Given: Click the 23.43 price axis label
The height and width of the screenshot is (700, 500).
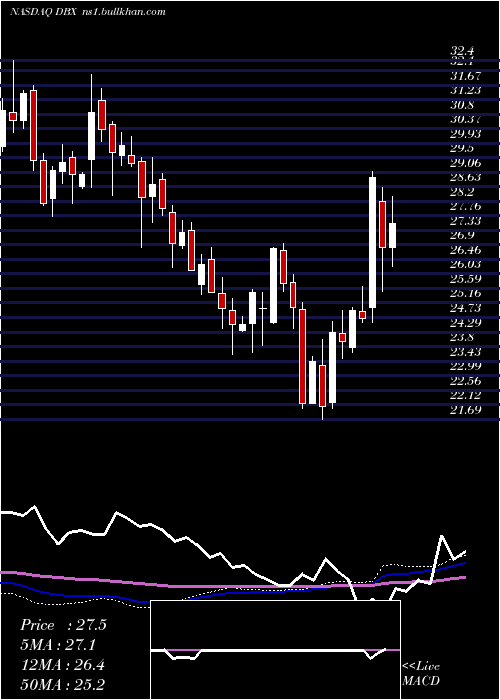Looking at the screenshot, I should 466,352.
